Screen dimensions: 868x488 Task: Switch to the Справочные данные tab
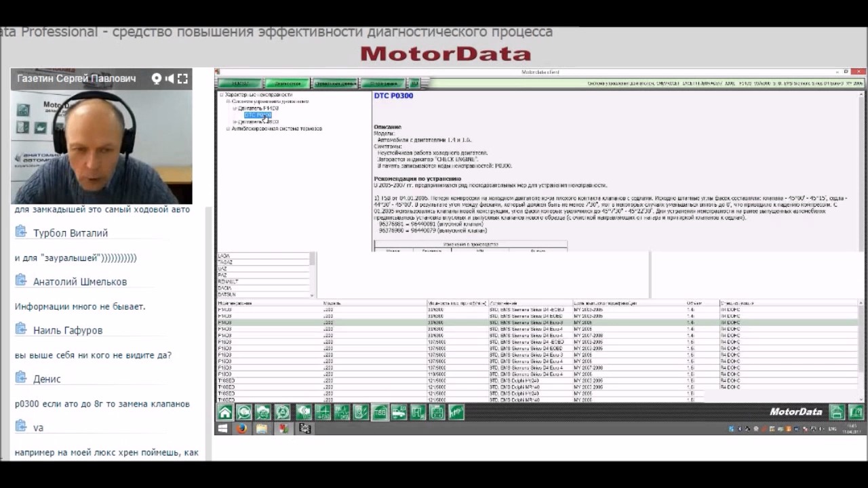click(x=335, y=83)
